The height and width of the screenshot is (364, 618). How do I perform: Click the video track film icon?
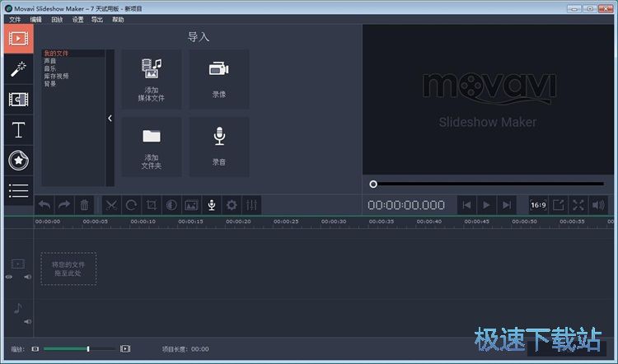18,264
